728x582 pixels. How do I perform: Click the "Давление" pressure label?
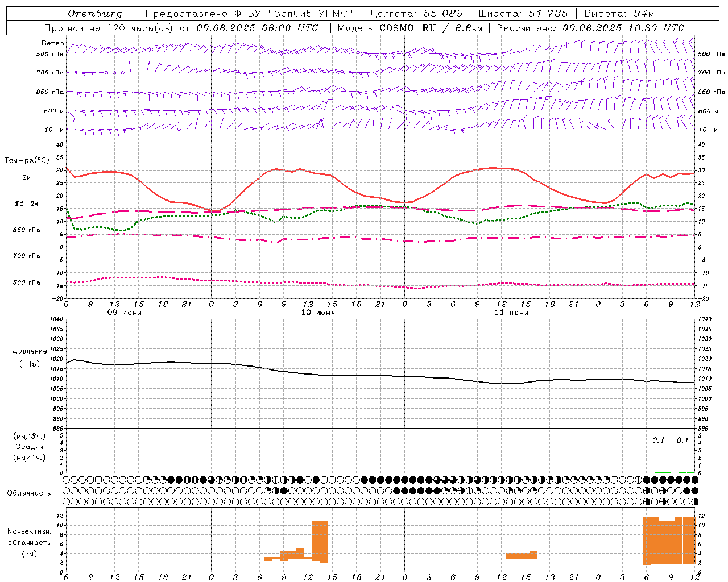(30, 351)
